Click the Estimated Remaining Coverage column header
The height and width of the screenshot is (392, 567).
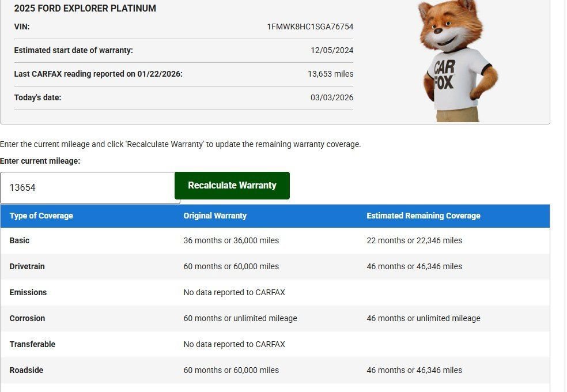pos(424,216)
